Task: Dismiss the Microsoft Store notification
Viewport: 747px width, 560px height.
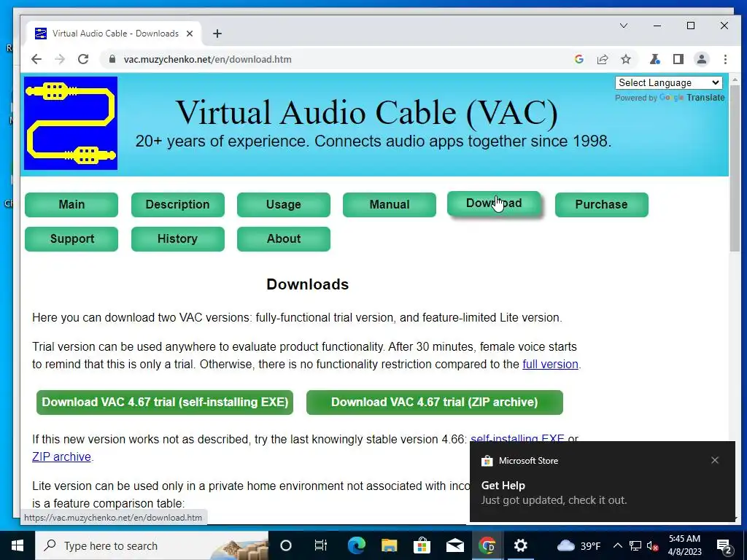Action: tap(715, 460)
